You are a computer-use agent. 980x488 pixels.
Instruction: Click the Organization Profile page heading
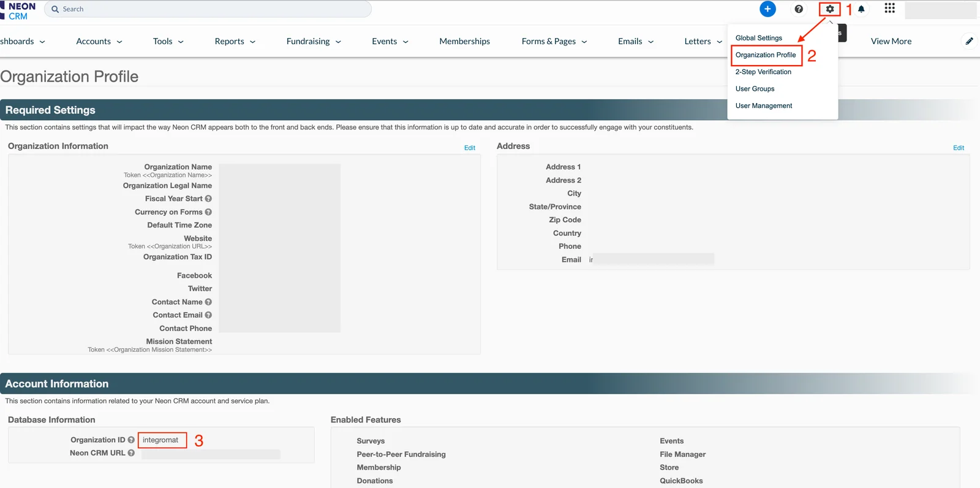coord(69,77)
